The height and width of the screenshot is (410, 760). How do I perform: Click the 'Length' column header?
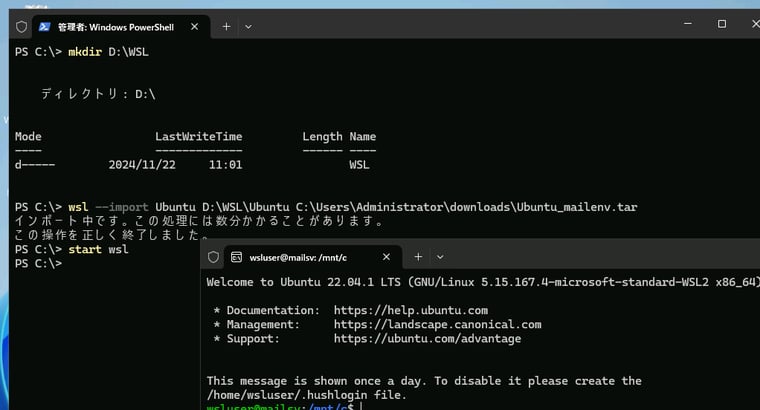pyautogui.click(x=322, y=137)
